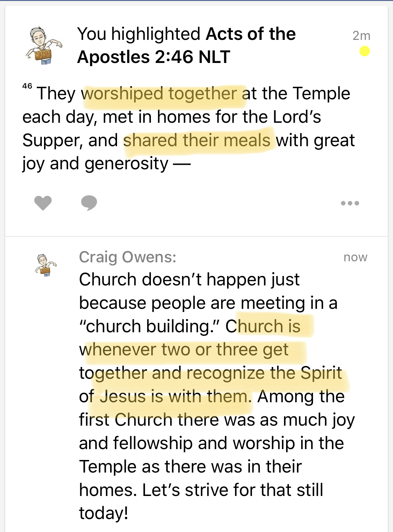
Task: Tap the Craig Owens commenter name
Action: [128, 257]
